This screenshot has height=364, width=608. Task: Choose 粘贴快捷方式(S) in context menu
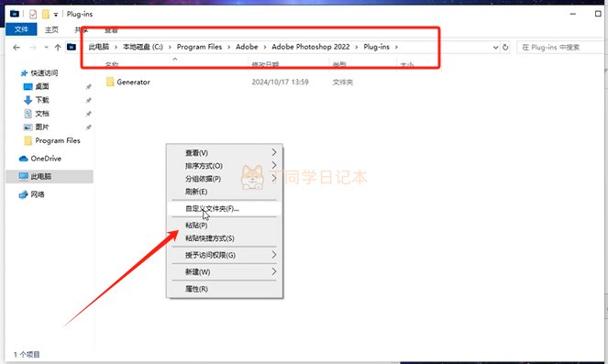[x=225, y=238]
